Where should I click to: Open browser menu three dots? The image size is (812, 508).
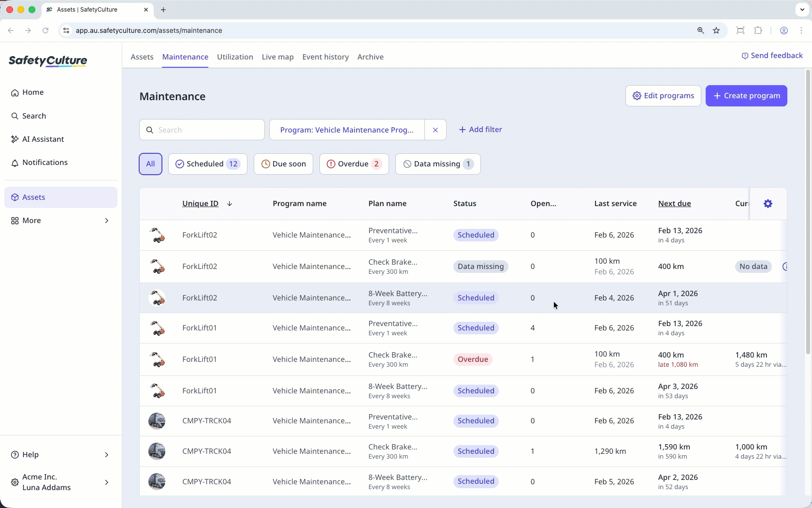coord(801,30)
